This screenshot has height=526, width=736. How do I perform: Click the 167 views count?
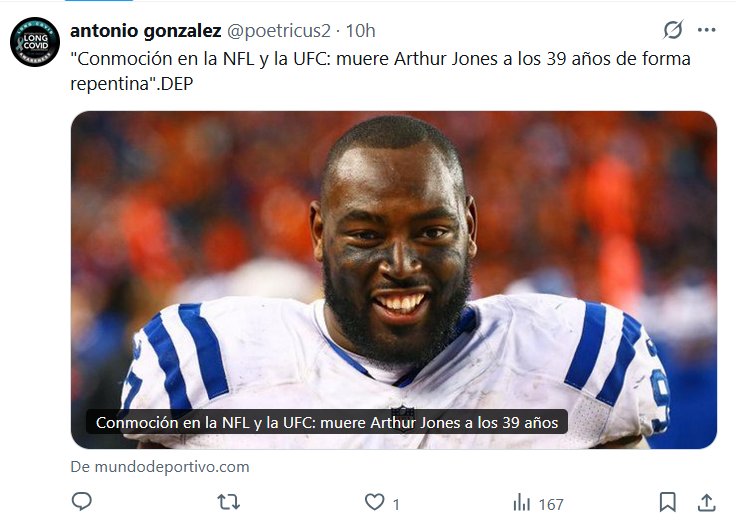tap(551, 504)
